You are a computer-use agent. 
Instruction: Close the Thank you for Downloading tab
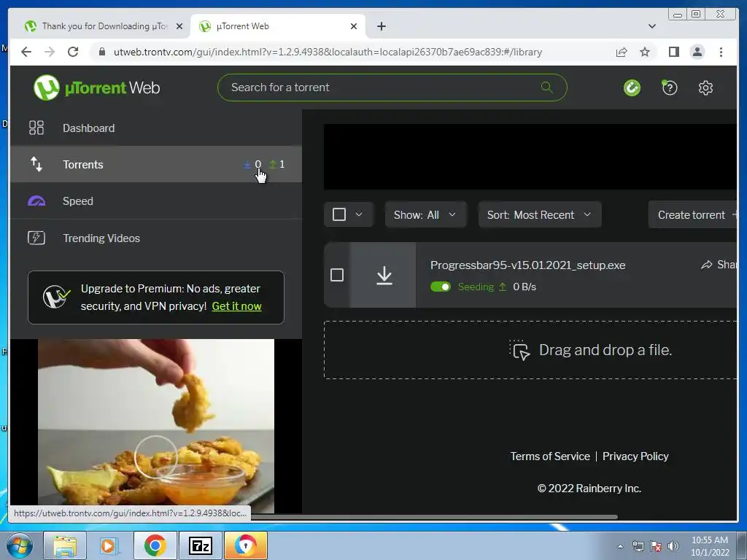pos(179,26)
